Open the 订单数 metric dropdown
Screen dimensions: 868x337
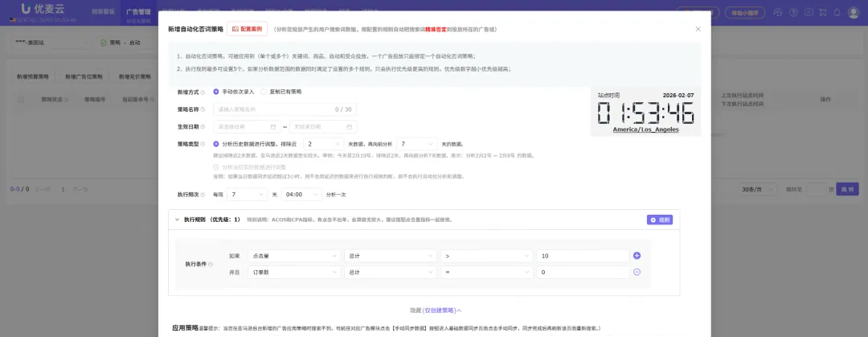tap(293, 272)
